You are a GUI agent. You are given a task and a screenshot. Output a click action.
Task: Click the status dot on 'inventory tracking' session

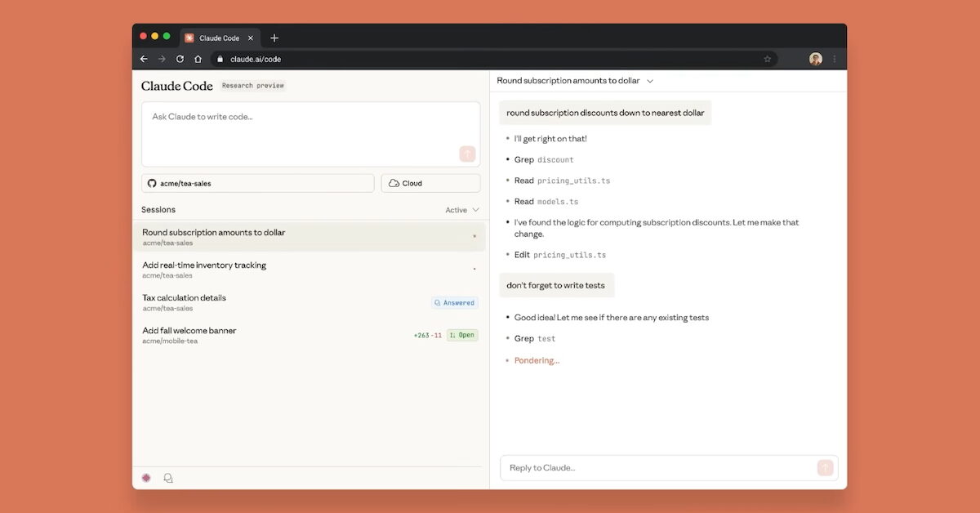click(x=474, y=270)
